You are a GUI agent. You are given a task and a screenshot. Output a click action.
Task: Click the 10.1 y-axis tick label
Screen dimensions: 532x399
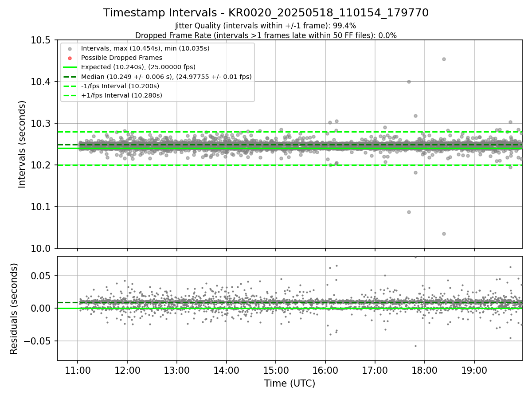click(x=41, y=207)
